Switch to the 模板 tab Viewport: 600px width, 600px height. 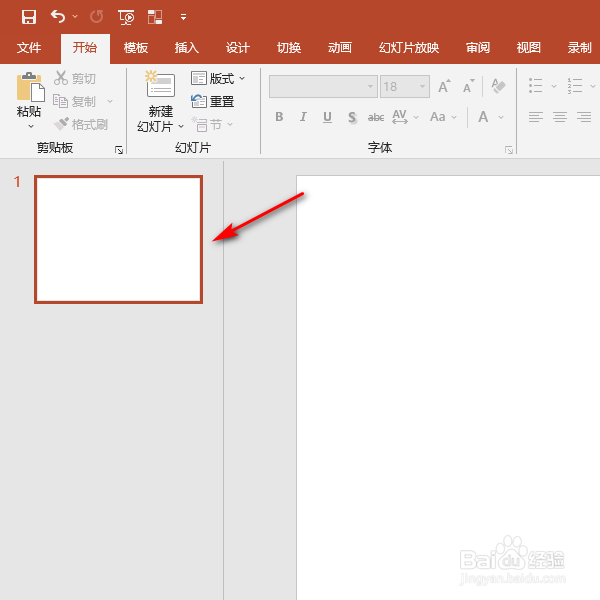[136, 48]
